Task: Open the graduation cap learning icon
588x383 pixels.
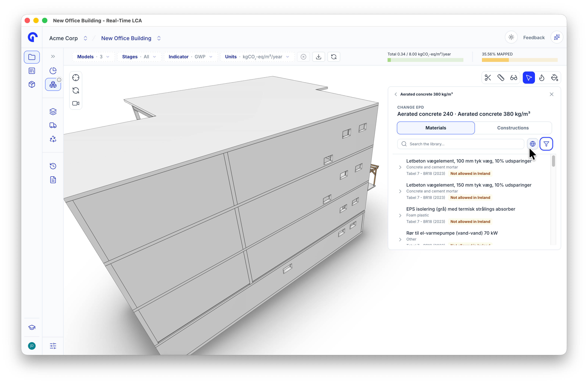Action: [32, 328]
